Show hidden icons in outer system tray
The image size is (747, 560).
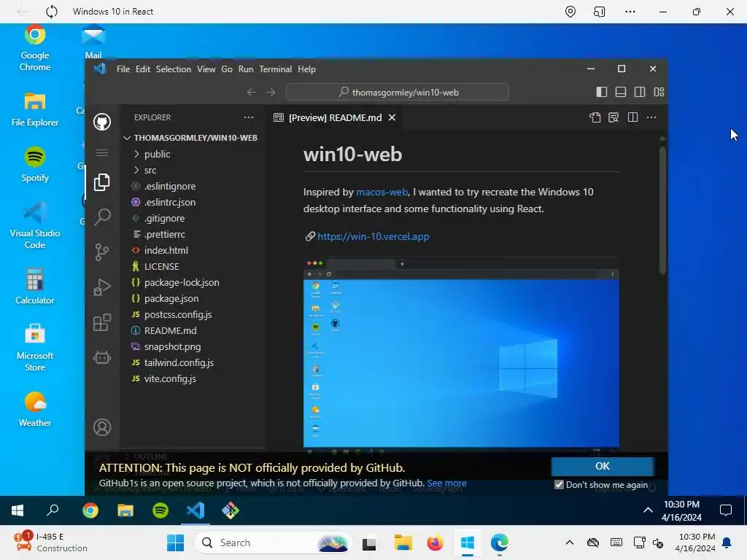click(x=569, y=542)
